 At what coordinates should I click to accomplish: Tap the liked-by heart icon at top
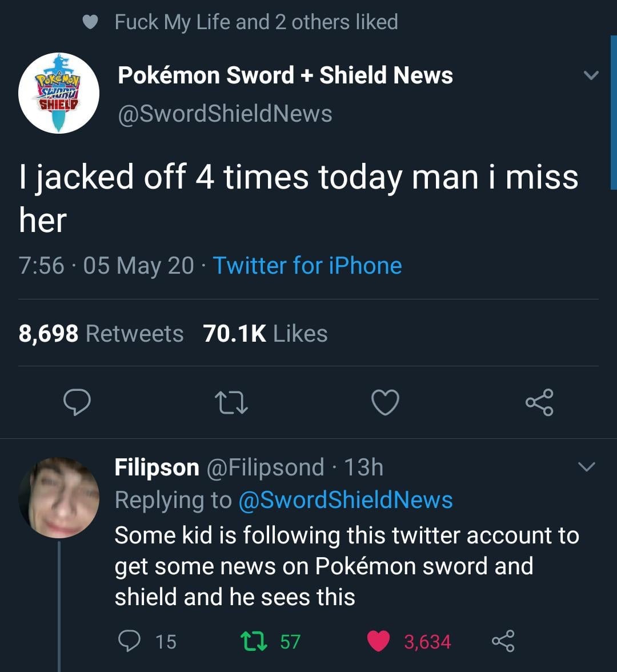pos(90,22)
